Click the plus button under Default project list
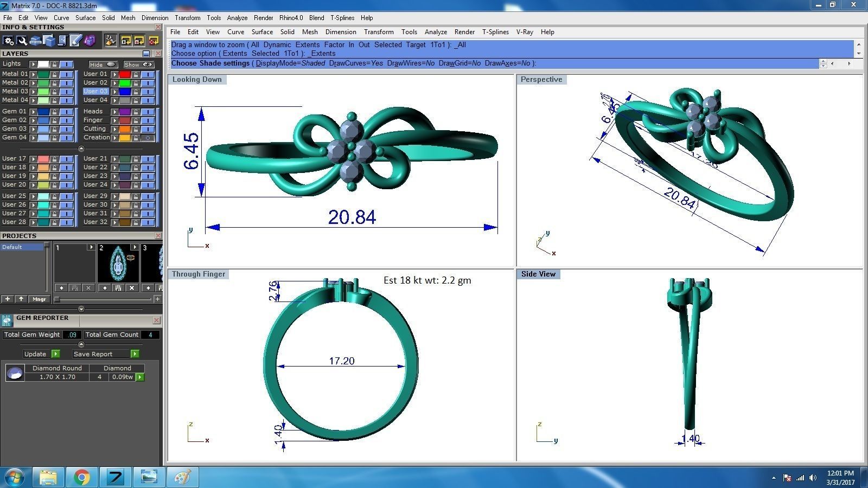Image resolution: width=868 pixels, height=488 pixels. [8, 299]
